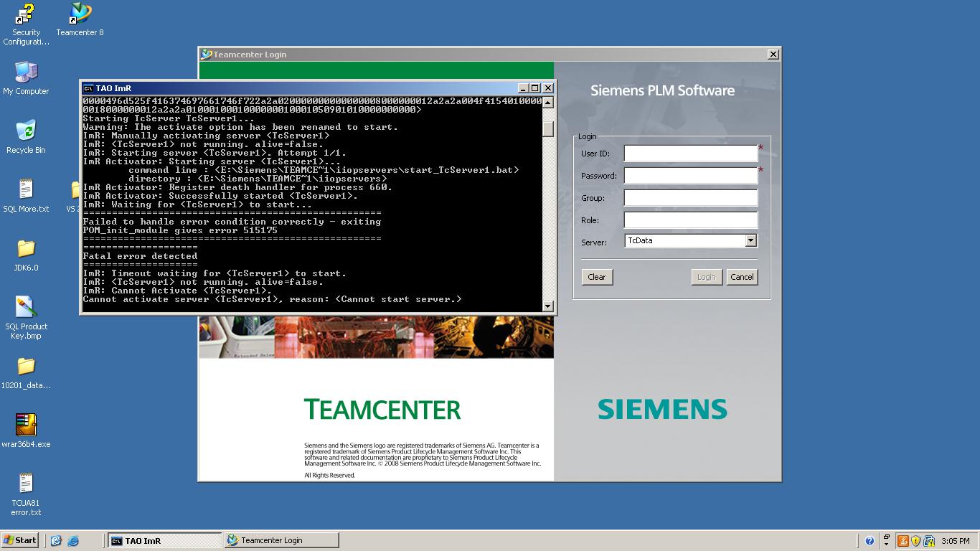
Task: Click the User ID input field
Action: [x=690, y=153]
